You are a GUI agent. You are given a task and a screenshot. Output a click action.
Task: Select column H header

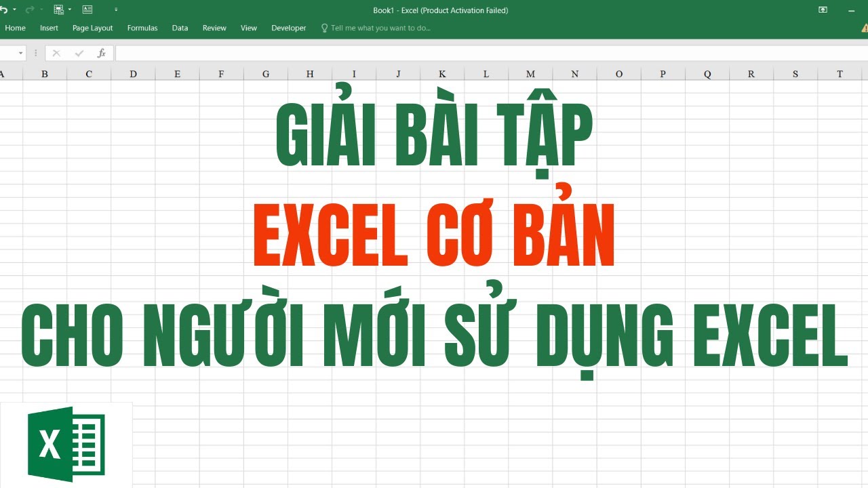pyautogui.click(x=310, y=74)
